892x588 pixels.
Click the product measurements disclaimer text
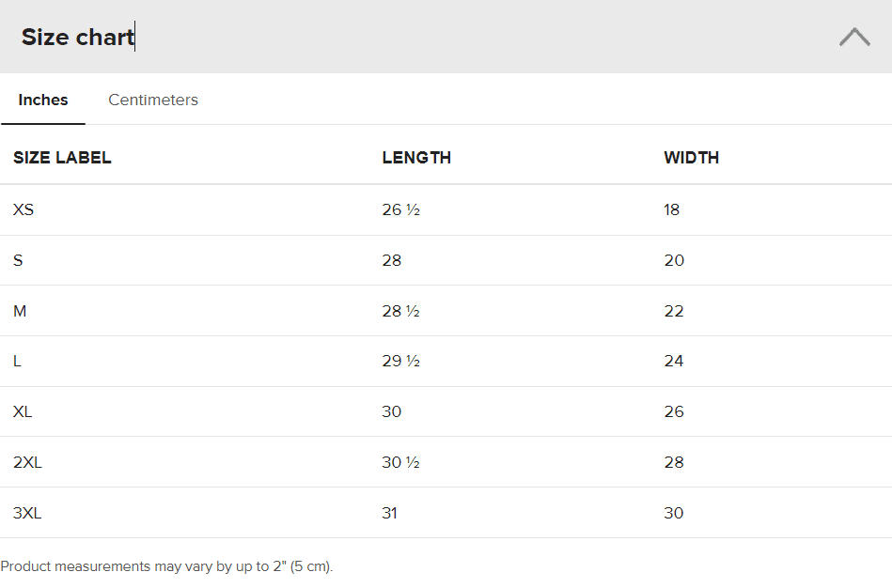(x=166, y=566)
